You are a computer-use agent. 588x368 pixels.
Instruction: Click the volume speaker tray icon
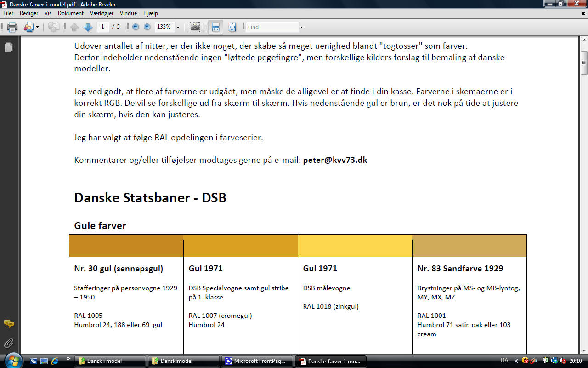pyautogui.click(x=564, y=361)
